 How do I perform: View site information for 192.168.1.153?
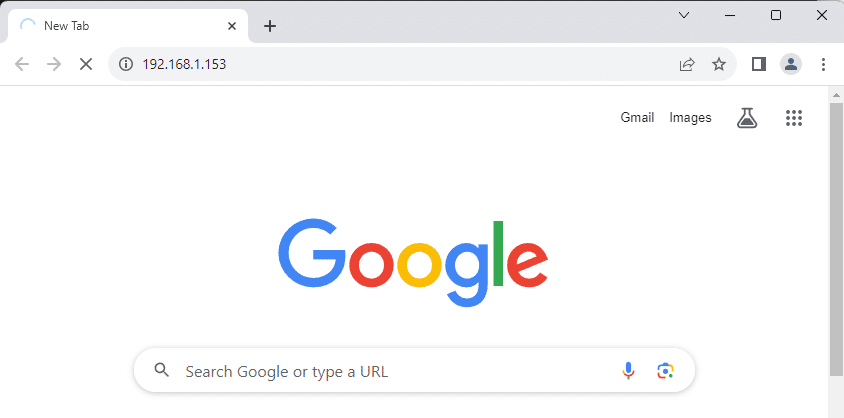[x=126, y=64]
